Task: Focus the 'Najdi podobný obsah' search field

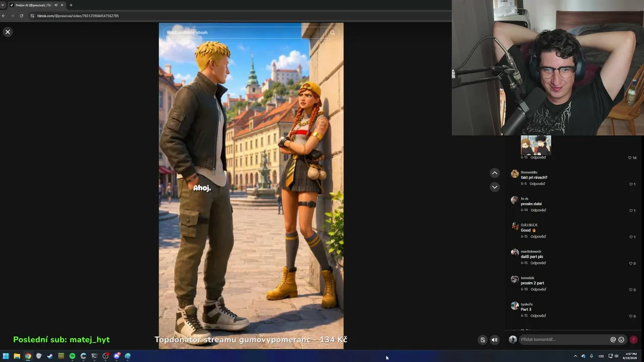Action: [x=251, y=33]
